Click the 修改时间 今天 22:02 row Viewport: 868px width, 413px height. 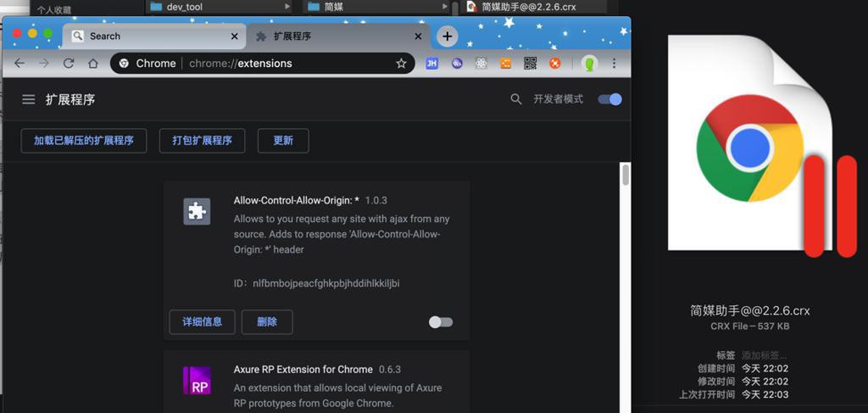coord(743,382)
